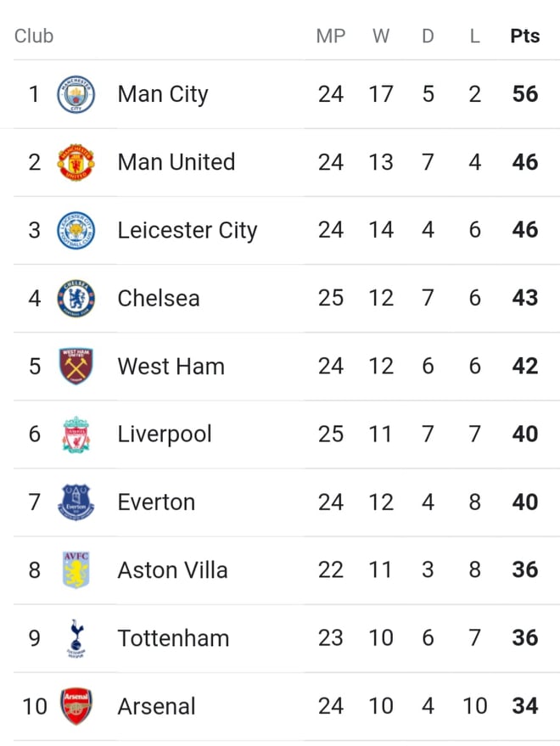Click the Tottenham cockerel crest

[76, 638]
